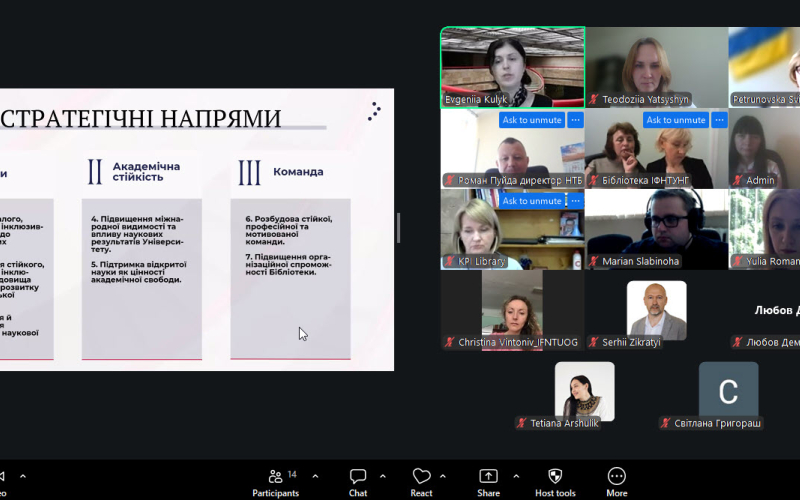Open more options for Бібліотека ІФНТУНГ tile
Screen dimensions: 800x500
pos(719,120)
